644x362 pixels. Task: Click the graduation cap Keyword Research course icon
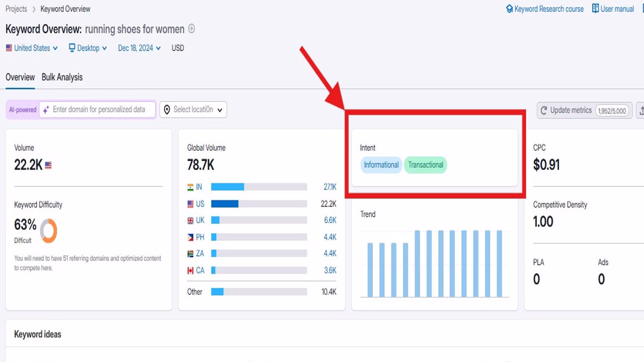tap(510, 9)
